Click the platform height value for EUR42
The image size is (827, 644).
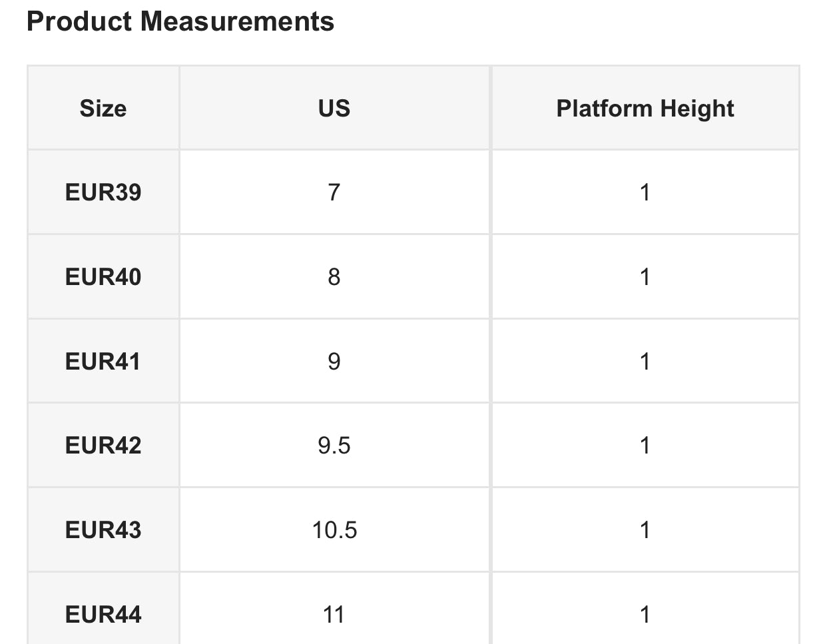pyautogui.click(x=645, y=446)
